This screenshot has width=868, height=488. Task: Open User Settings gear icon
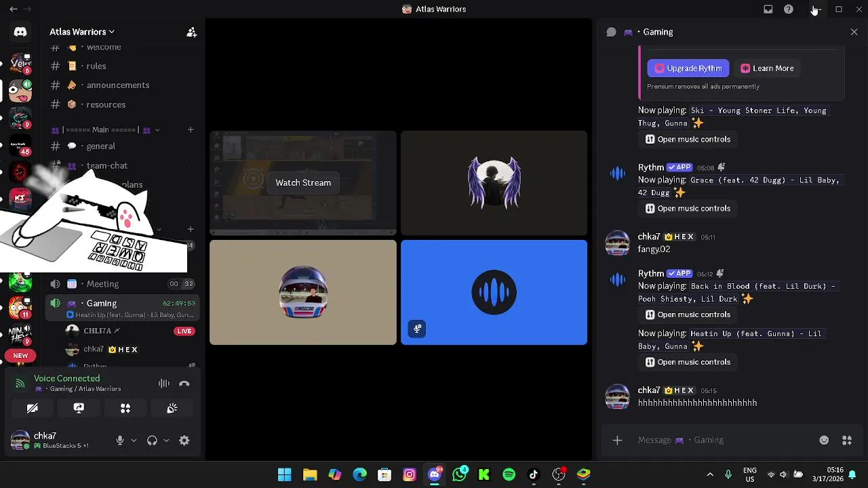click(184, 441)
